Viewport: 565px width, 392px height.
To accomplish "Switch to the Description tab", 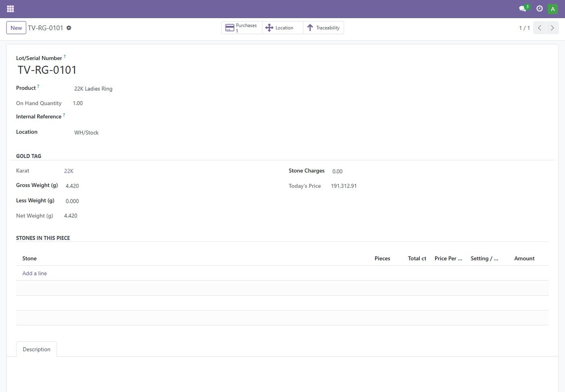I will pyautogui.click(x=36, y=349).
